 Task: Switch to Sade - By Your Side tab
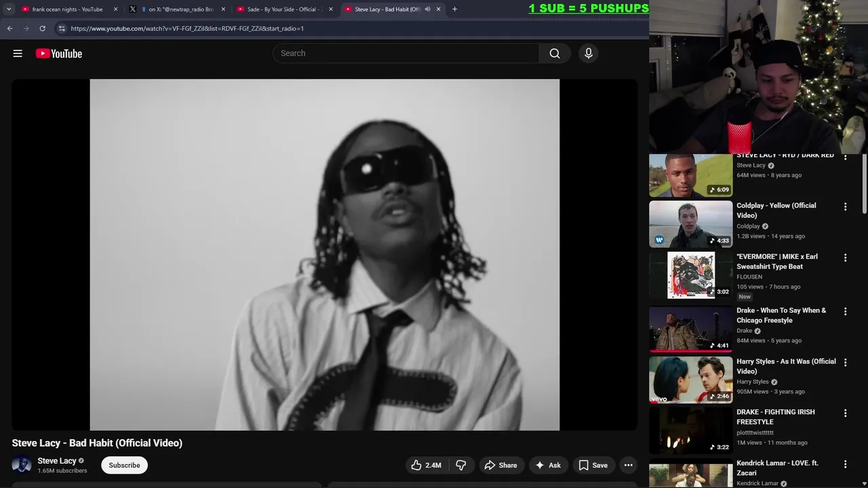pos(285,9)
